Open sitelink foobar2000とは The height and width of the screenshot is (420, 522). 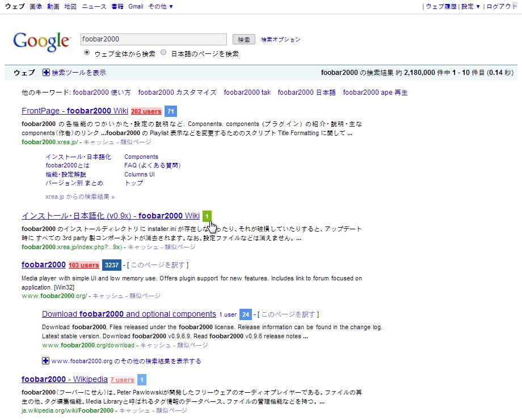(x=68, y=166)
